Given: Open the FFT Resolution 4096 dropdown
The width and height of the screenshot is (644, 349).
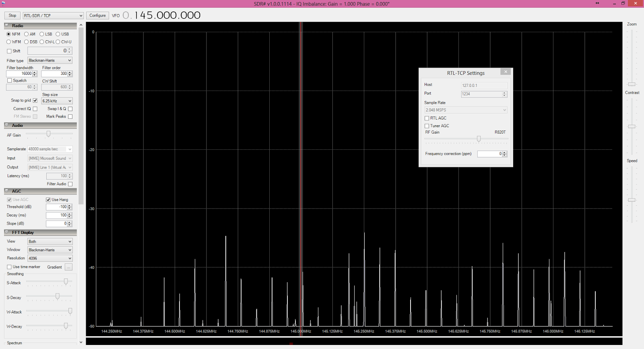Looking at the screenshot, I should (x=50, y=258).
